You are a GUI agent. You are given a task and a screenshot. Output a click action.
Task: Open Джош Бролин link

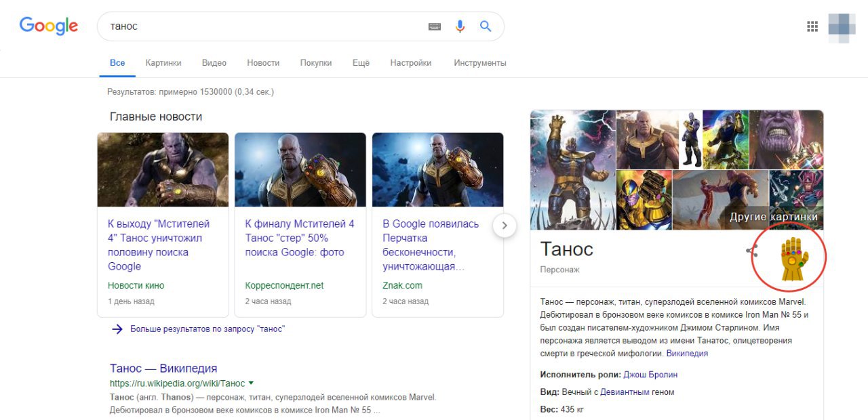[x=650, y=375]
